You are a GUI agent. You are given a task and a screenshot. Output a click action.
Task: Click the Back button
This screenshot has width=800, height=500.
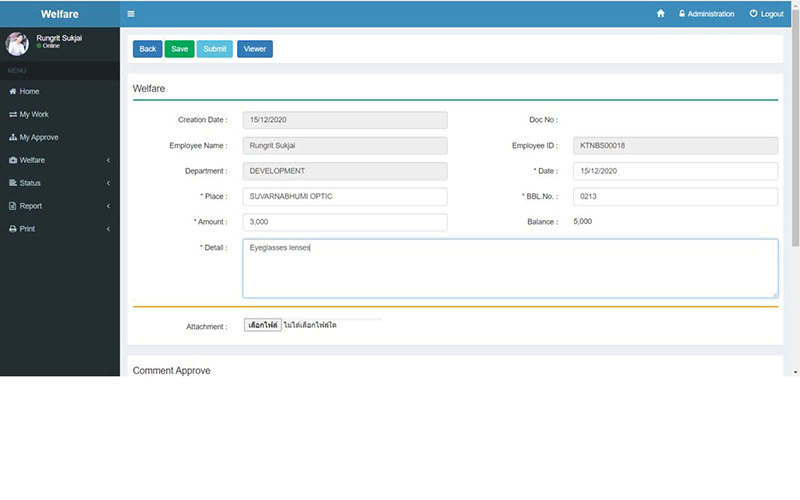147,49
